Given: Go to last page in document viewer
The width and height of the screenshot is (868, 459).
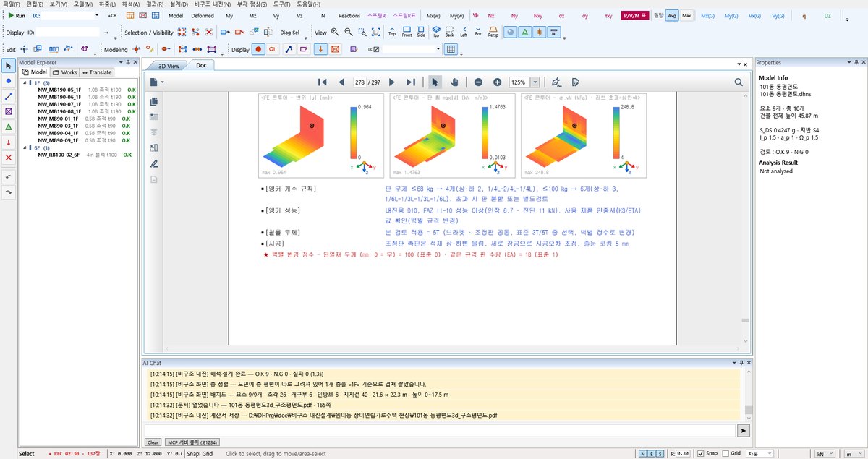Looking at the screenshot, I should 411,82.
